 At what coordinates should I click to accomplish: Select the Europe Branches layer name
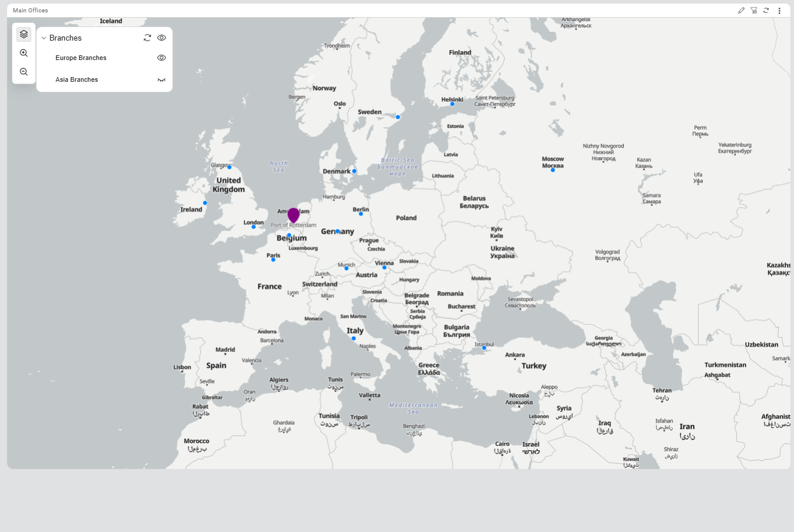click(x=81, y=58)
